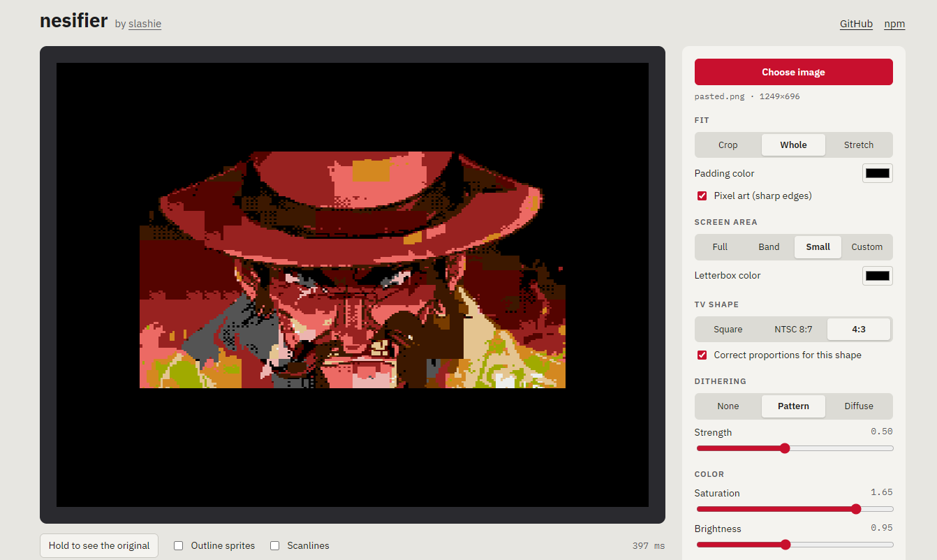
Task: Open the Letterbox color swatch
Action: click(x=878, y=275)
